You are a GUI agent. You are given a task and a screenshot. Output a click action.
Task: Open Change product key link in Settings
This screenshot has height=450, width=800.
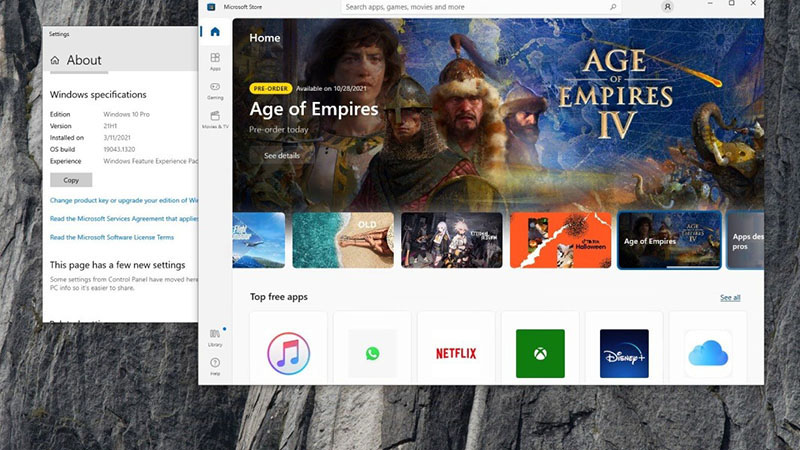click(x=124, y=201)
